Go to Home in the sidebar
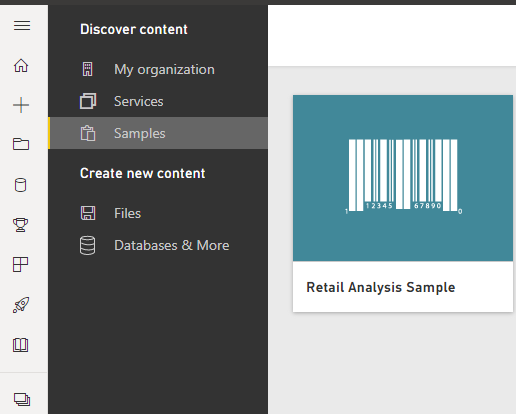This screenshot has width=516, height=414. [21, 65]
